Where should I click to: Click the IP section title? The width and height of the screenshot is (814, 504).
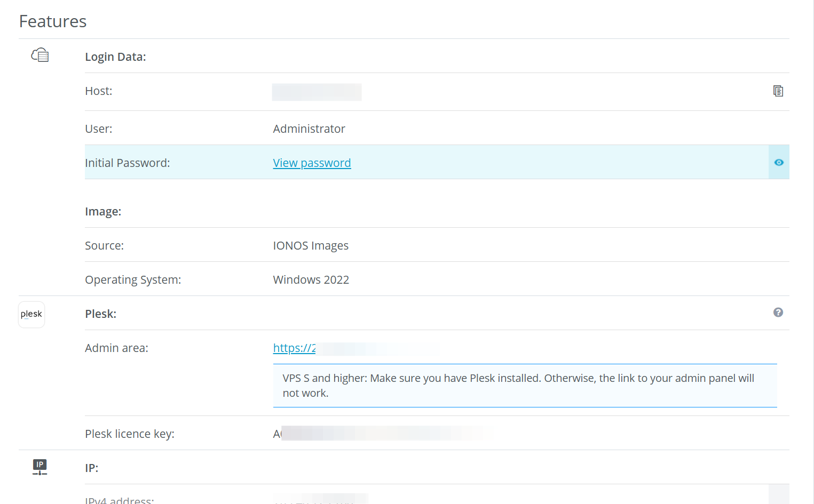(91, 468)
